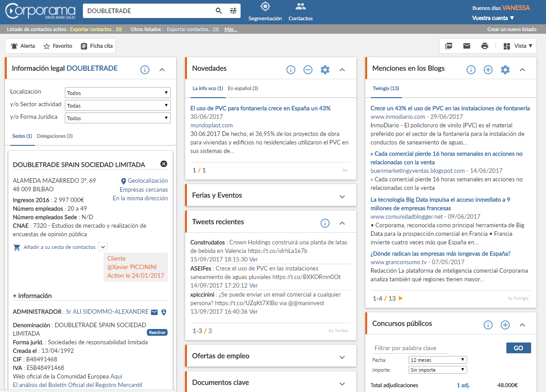Collapse the Menciones en los Blogs panel
Viewport: 546px width, 392px height.
pyautogui.click(x=522, y=70)
